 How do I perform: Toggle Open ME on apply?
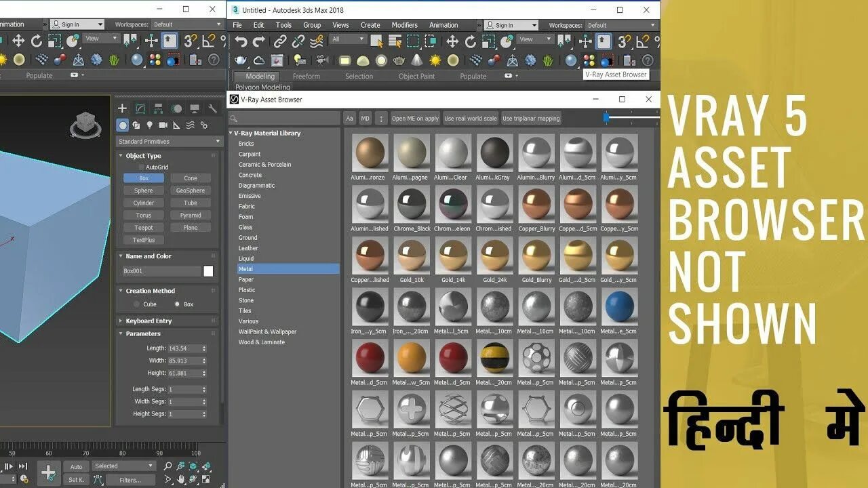tap(416, 119)
